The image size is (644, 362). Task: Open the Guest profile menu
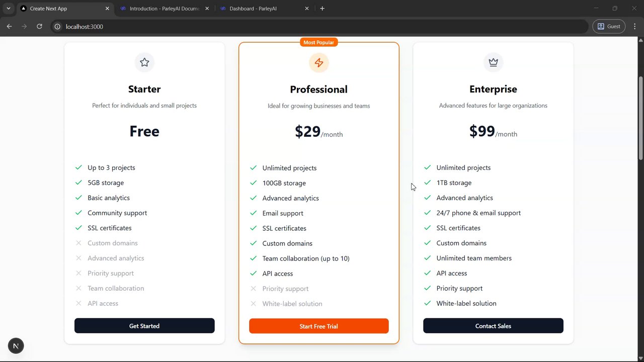[x=609, y=26]
